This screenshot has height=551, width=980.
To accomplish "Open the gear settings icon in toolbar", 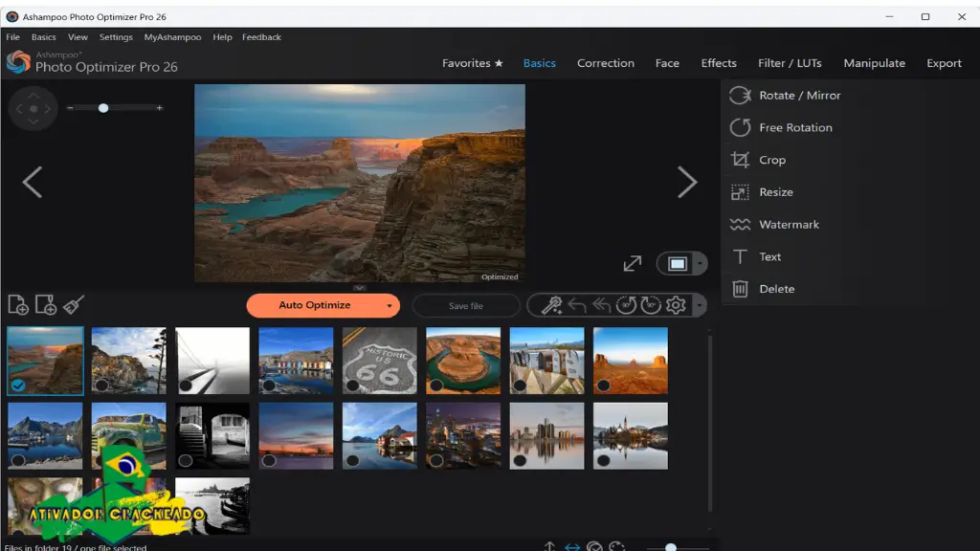I will pos(676,305).
